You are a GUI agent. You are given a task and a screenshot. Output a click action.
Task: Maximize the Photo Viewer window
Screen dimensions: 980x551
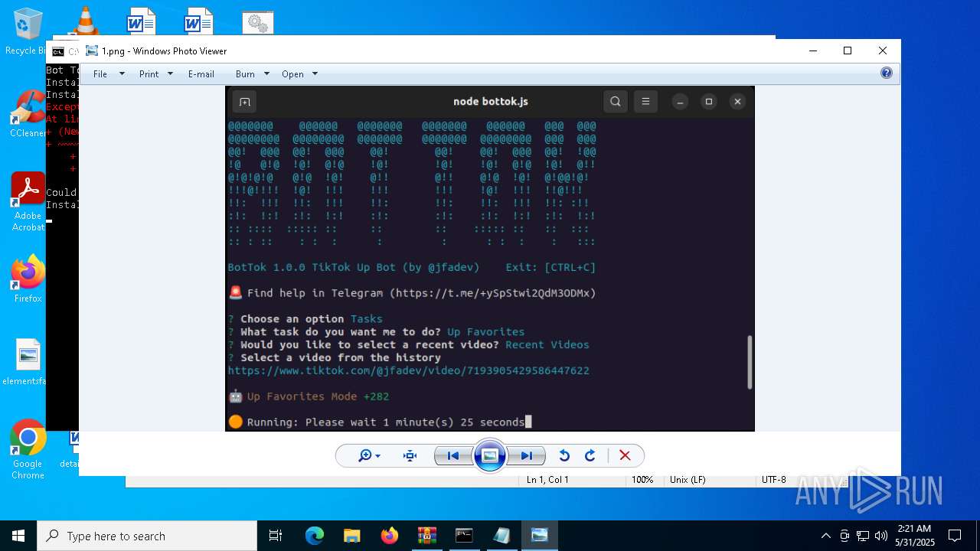pyautogui.click(x=848, y=51)
